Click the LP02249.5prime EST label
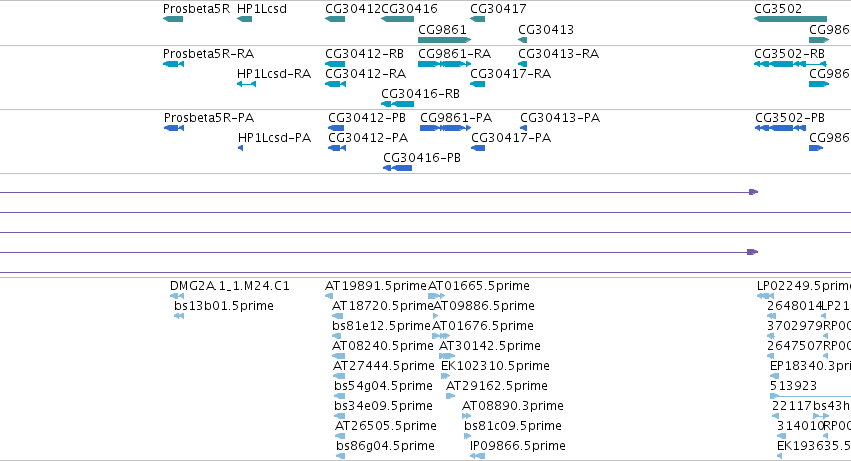The width and height of the screenshot is (851, 461). tap(804, 286)
